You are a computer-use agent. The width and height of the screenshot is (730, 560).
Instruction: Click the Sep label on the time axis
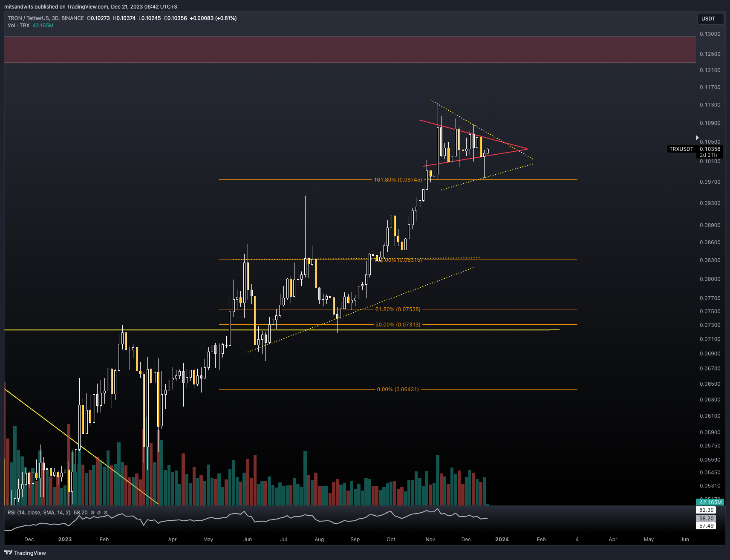coord(355,540)
